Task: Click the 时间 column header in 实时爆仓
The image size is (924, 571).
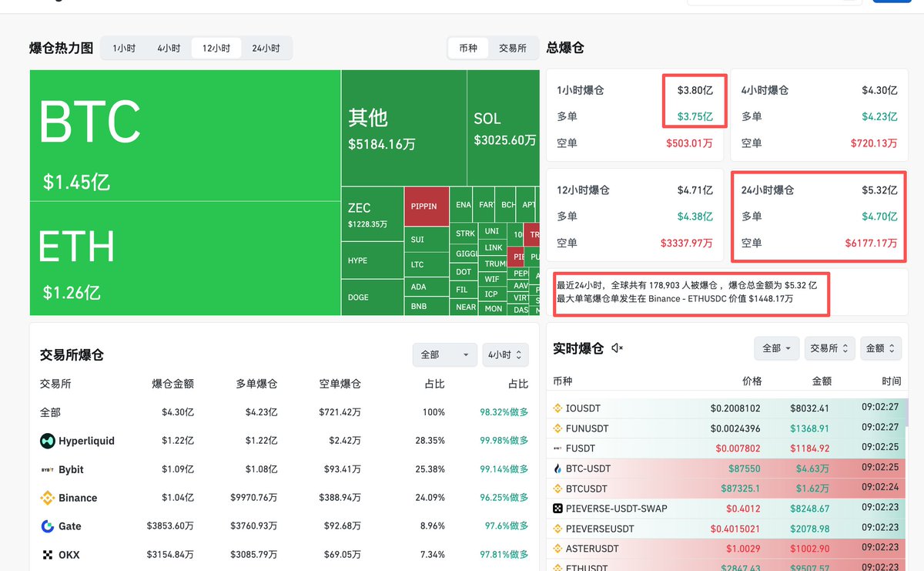Action: pyautogui.click(x=891, y=381)
